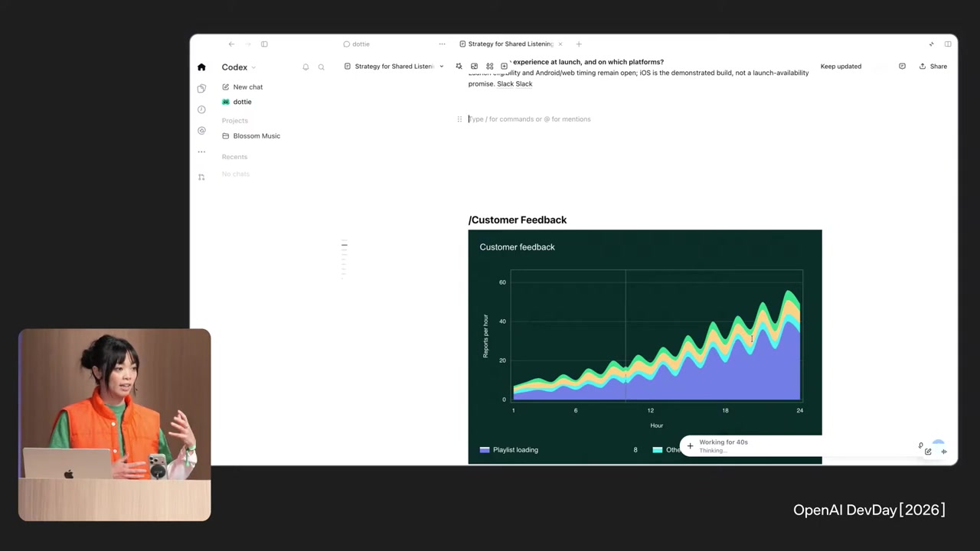Click the teal legend swatch beside Other

click(x=658, y=450)
